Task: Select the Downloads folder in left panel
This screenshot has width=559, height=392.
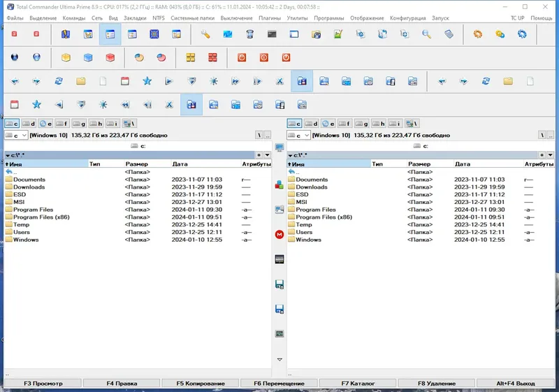Action: click(x=29, y=187)
